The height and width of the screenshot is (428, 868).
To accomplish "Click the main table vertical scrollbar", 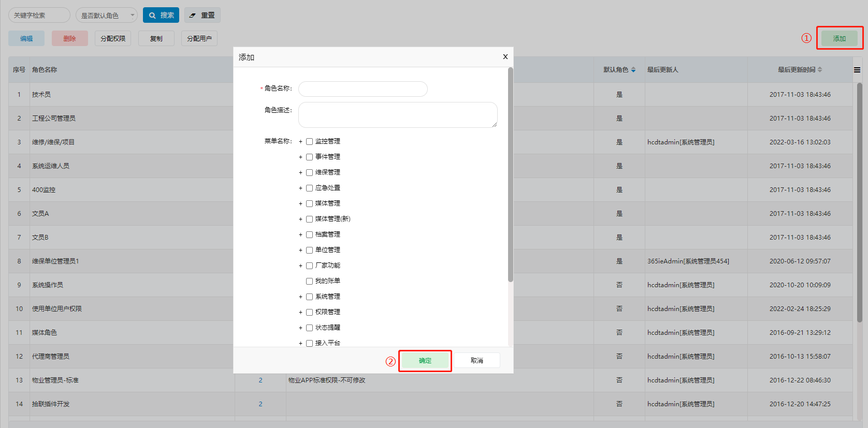I will 860,202.
